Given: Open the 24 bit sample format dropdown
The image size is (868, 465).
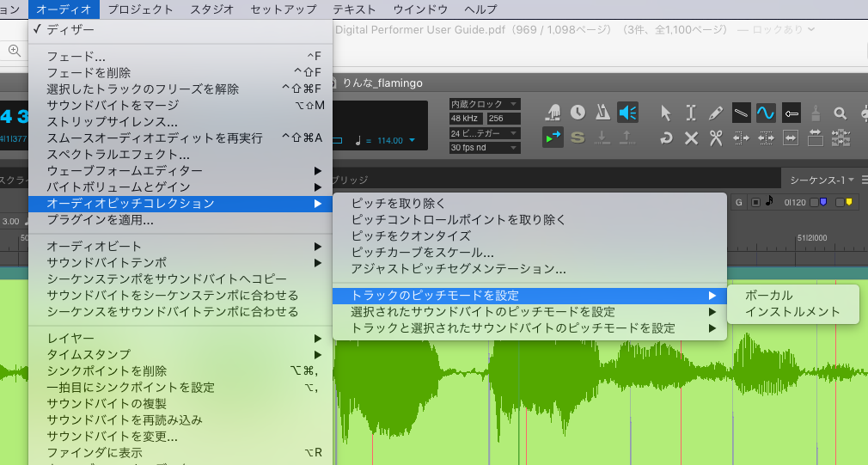Looking at the screenshot, I should [485, 133].
